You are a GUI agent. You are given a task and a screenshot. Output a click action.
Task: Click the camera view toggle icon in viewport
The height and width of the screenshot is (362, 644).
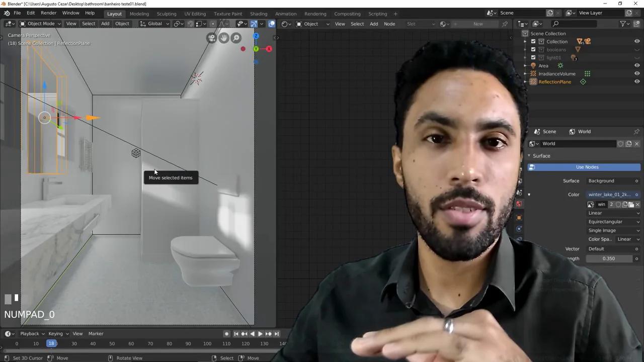[x=212, y=38]
